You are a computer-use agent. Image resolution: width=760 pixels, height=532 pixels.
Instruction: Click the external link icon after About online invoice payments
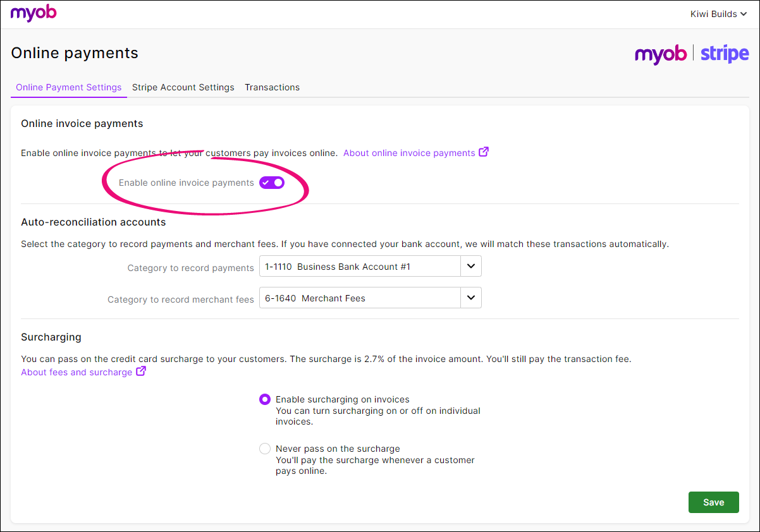[x=484, y=152]
